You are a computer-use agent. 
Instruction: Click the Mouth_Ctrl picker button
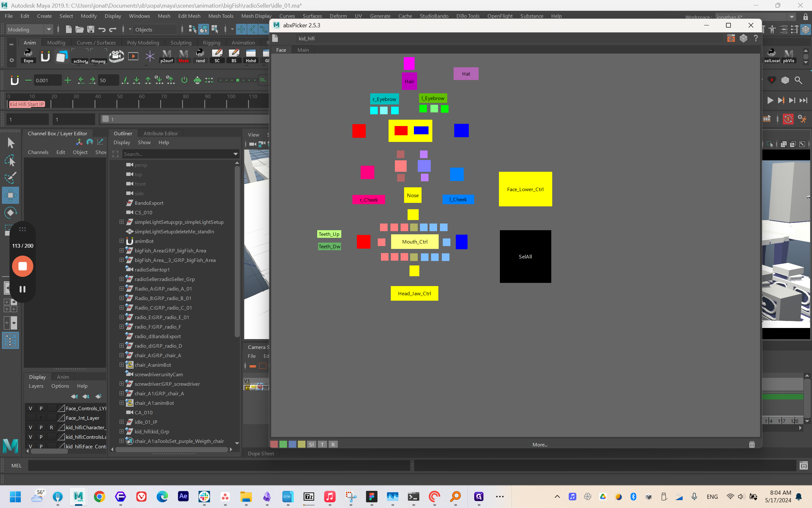tap(415, 242)
